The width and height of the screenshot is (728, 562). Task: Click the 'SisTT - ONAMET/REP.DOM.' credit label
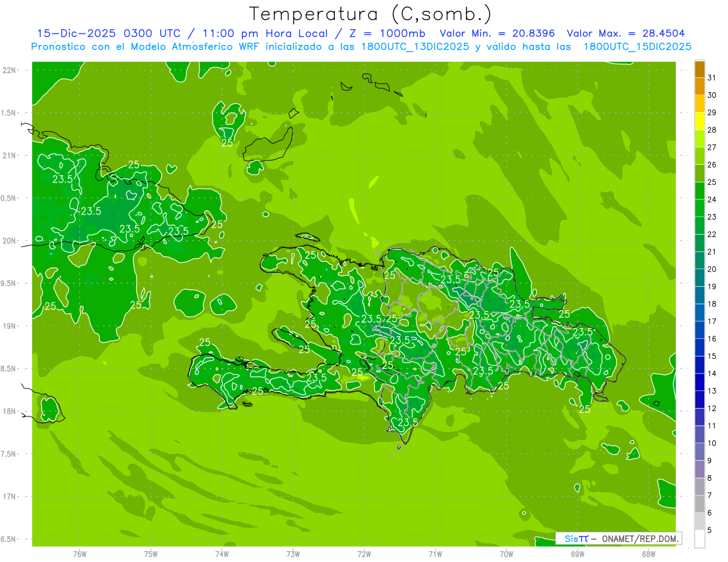pos(618,538)
